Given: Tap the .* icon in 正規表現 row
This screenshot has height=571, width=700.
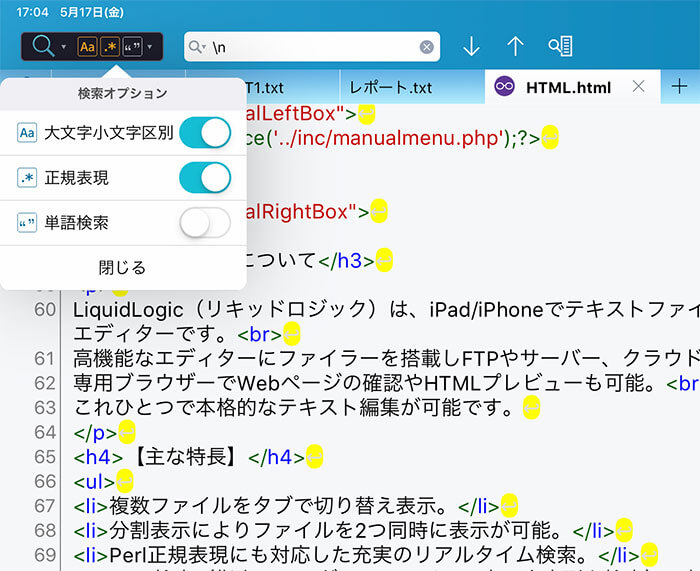Looking at the screenshot, I should 27,178.
